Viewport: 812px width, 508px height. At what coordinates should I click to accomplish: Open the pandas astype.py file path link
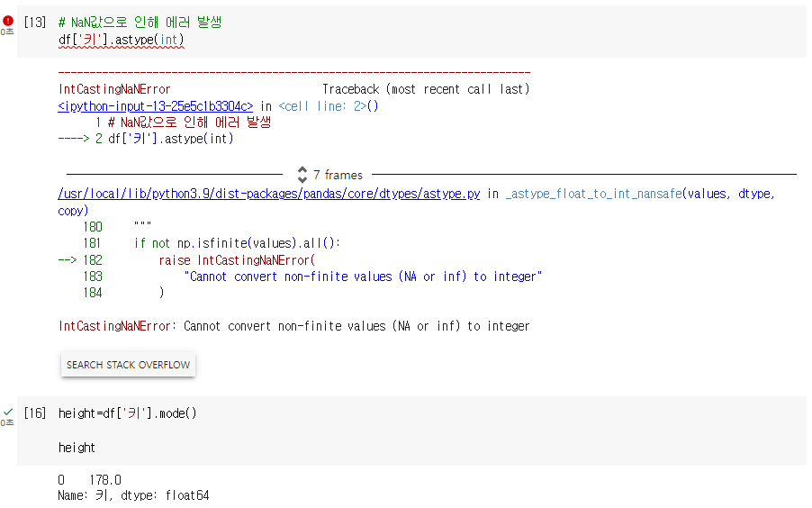click(x=269, y=194)
